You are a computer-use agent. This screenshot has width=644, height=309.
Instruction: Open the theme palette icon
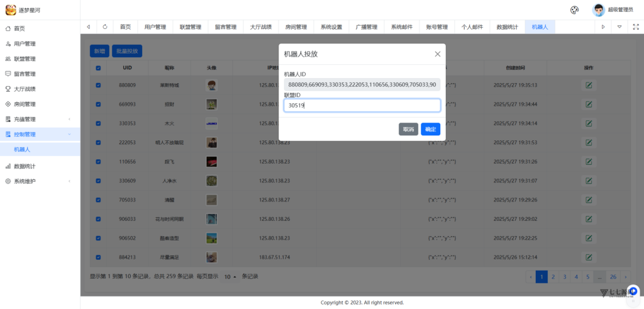[575, 10]
